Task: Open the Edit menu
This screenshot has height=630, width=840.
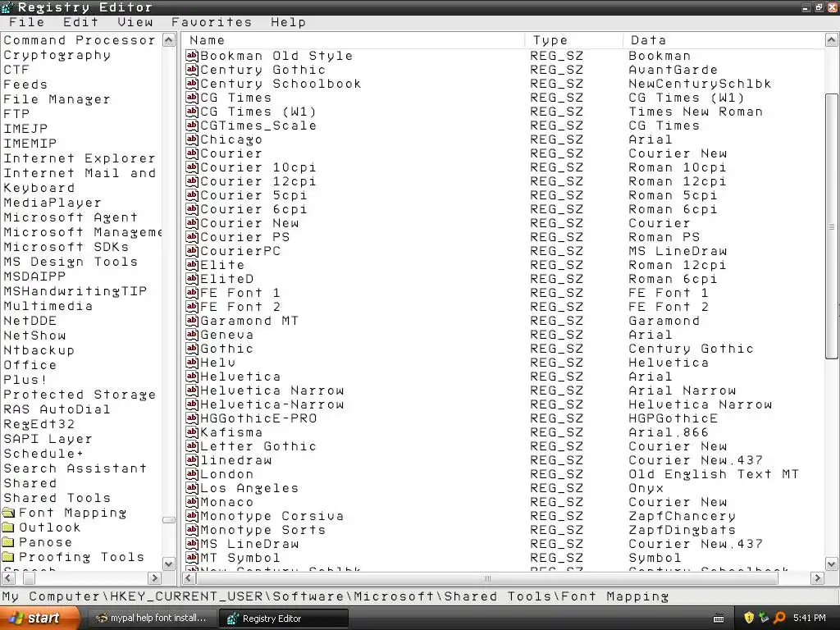Action: (x=80, y=22)
